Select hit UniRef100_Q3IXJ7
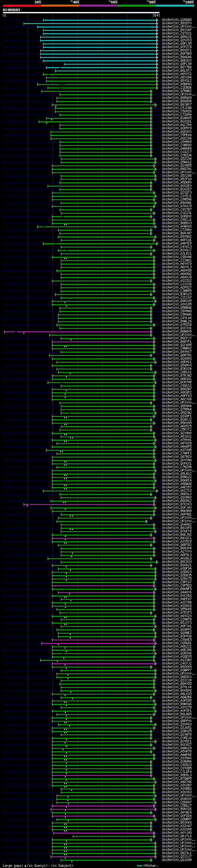The width and height of the screenshot is (197, 868). [x=177, y=857]
